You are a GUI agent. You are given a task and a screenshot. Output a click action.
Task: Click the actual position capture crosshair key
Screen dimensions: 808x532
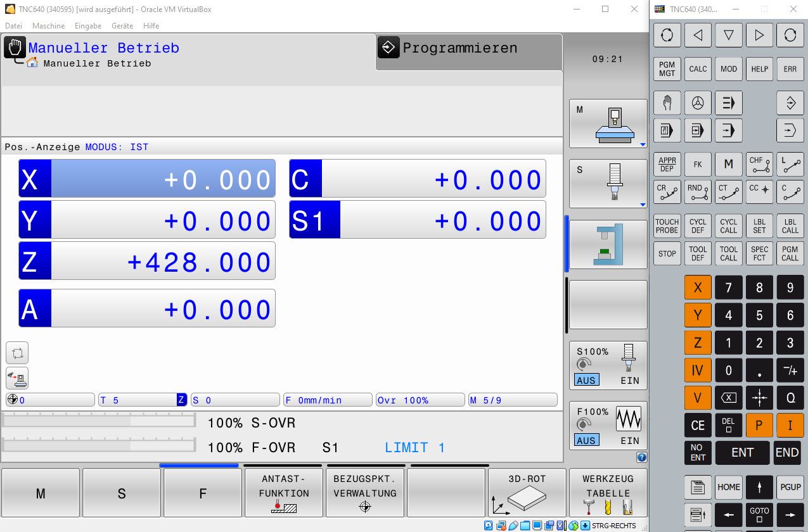[x=759, y=398]
